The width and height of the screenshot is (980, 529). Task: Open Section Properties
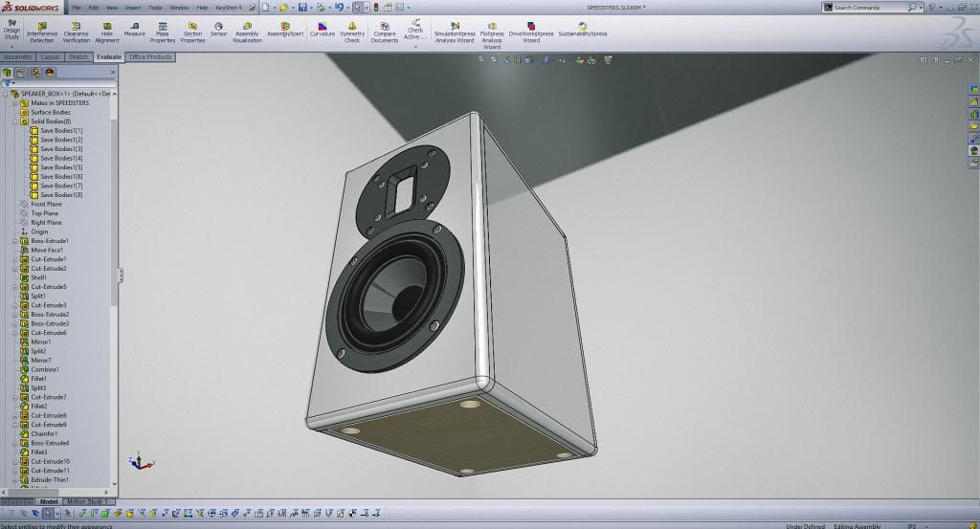coord(192,33)
